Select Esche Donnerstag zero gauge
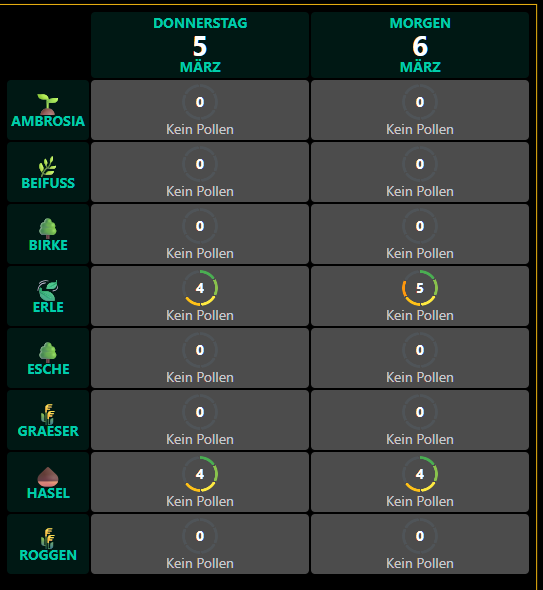 (x=200, y=350)
